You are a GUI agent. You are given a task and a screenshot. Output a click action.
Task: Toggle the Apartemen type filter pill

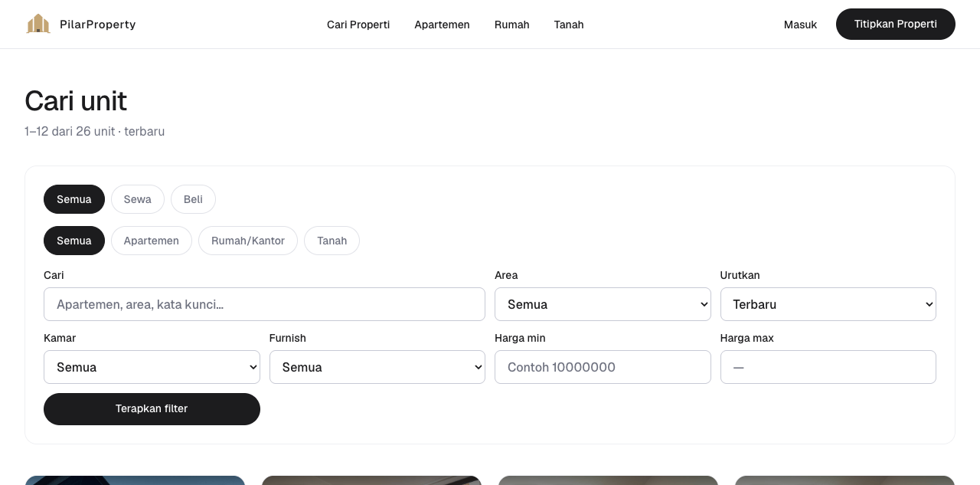coord(152,241)
